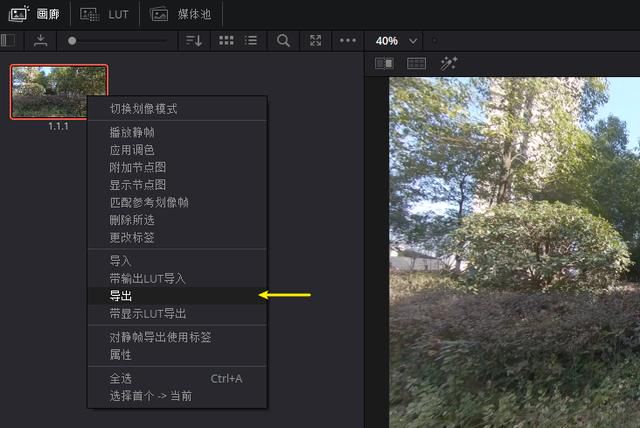Choose 更改标签 menu entry
The image size is (640, 428).
(178, 237)
